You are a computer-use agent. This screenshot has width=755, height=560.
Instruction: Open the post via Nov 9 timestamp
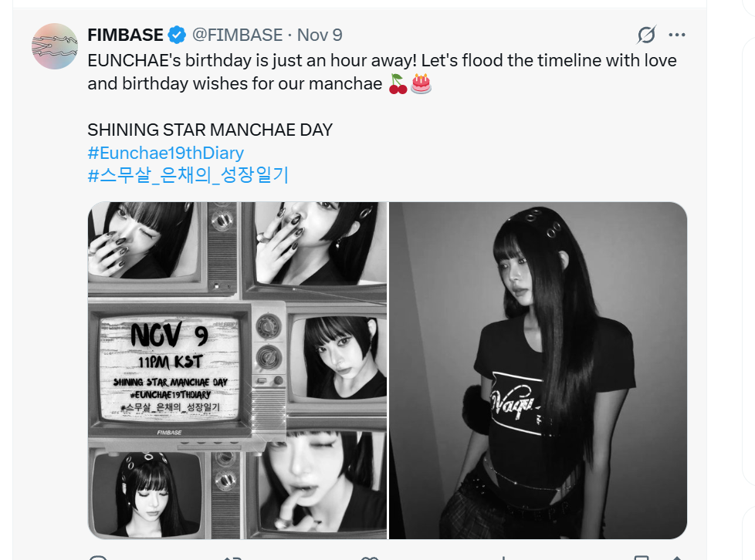point(320,35)
